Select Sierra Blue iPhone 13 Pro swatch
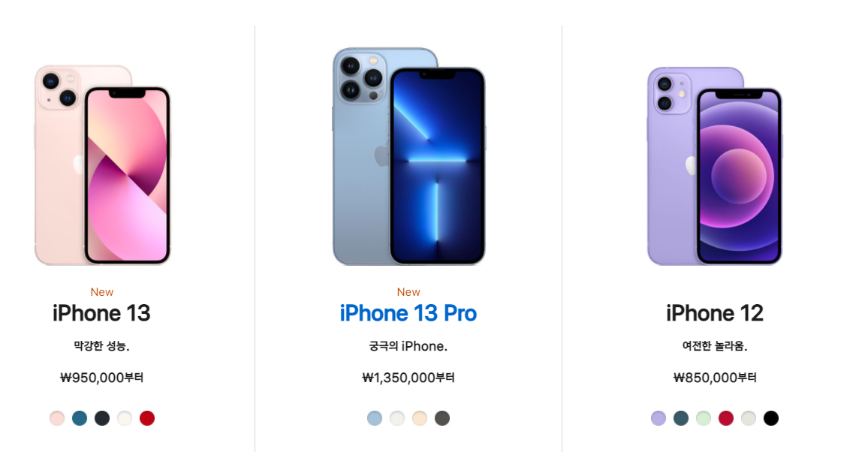Screen dimensions: 868x452 tap(375, 418)
